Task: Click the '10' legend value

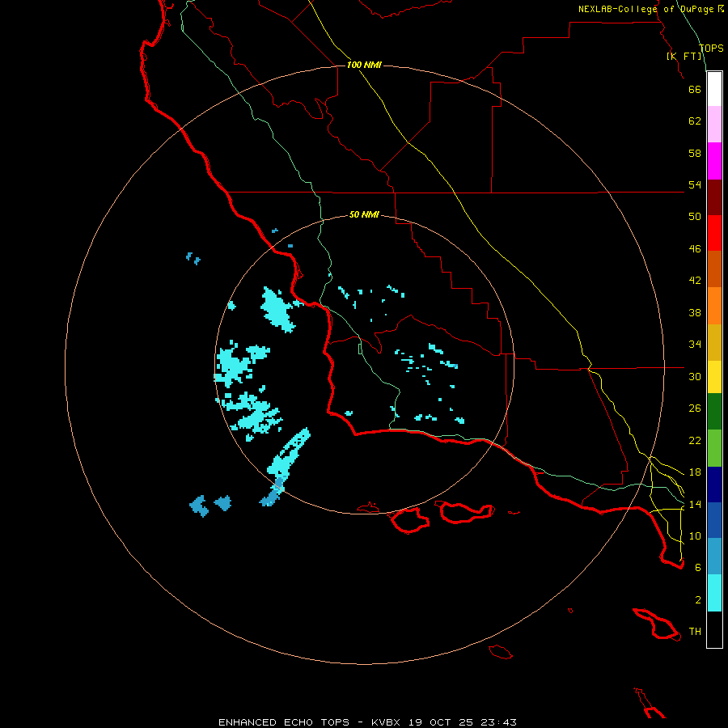Action: tap(695, 535)
